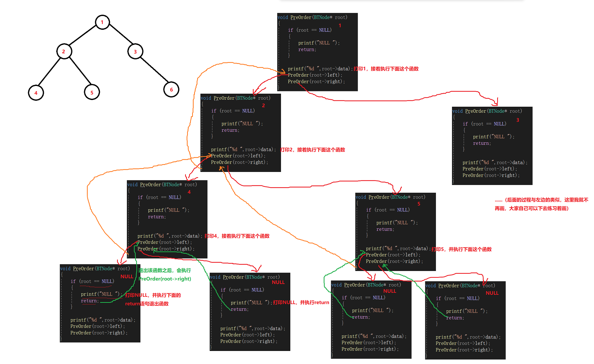594x364 pixels.
Task: Click 'return;' line in code box 4
Action: pos(157,217)
